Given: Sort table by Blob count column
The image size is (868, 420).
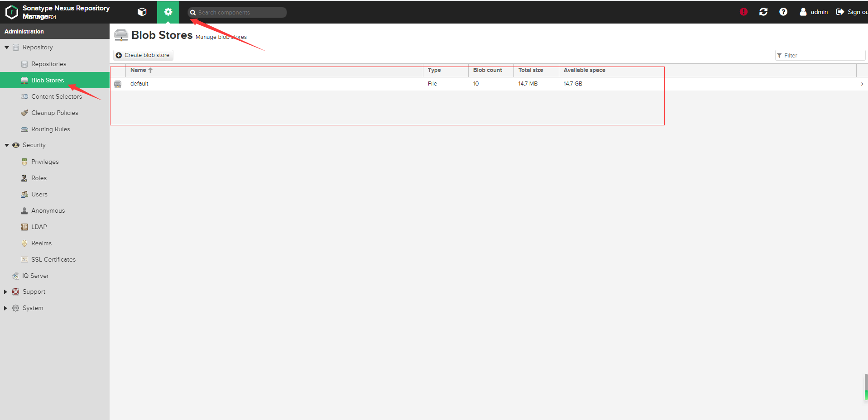Looking at the screenshot, I should click(x=491, y=70).
